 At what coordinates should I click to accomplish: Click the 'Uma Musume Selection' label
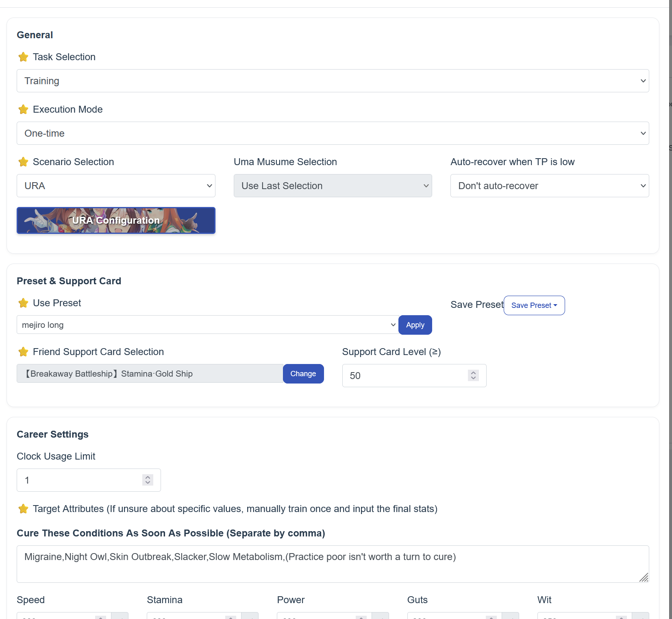click(x=285, y=162)
